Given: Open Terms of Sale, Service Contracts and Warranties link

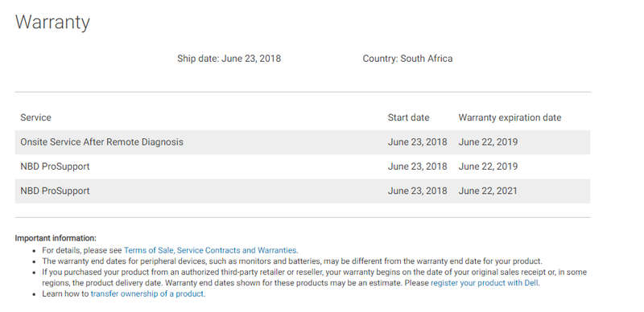Looking at the screenshot, I should pos(211,250).
